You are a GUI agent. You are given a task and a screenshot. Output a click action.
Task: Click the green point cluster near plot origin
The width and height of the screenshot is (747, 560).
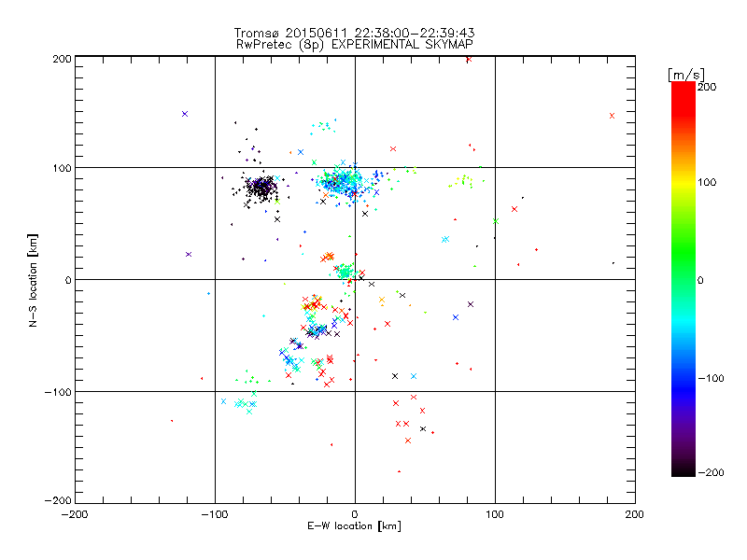tap(345, 272)
